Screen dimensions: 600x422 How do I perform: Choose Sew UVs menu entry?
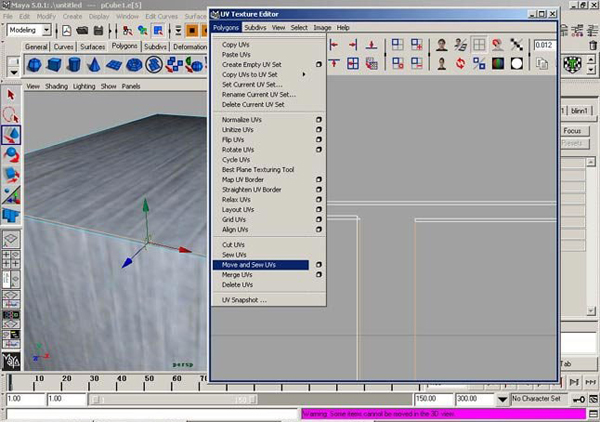(x=234, y=255)
